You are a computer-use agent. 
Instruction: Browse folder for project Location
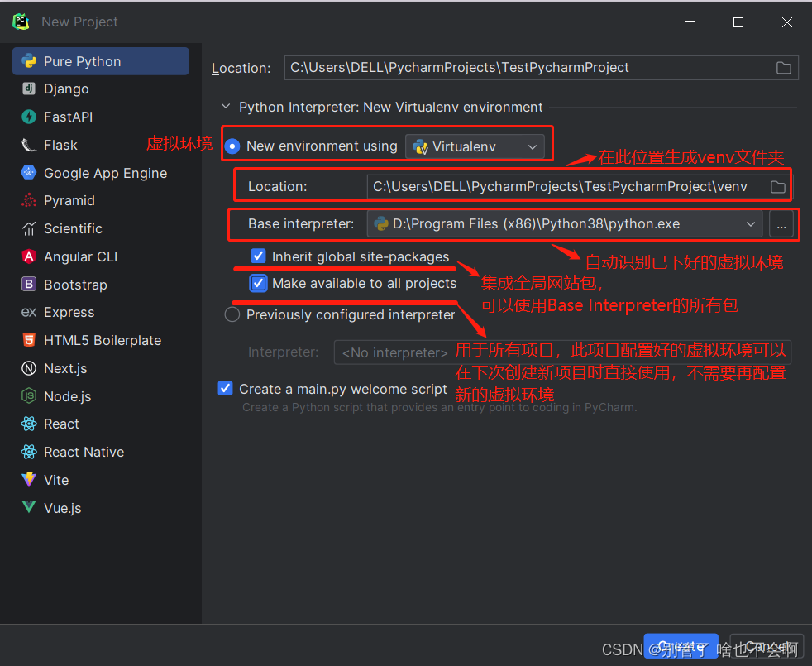[x=784, y=68]
